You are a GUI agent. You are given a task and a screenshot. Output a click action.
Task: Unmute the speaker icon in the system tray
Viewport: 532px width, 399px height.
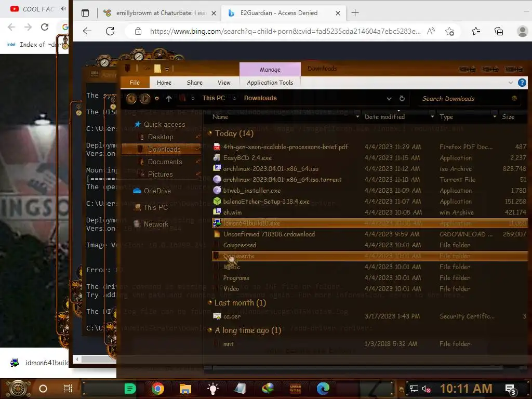[x=426, y=389]
